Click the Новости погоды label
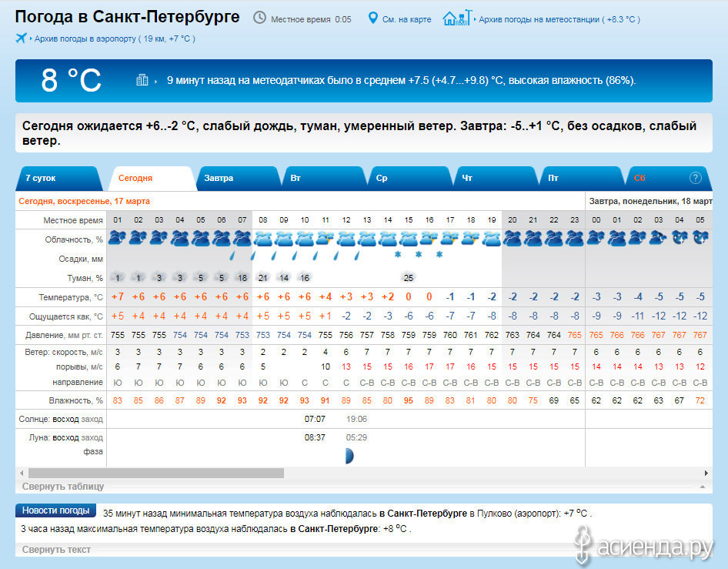Viewport: 728px width, 569px height. tap(55, 510)
